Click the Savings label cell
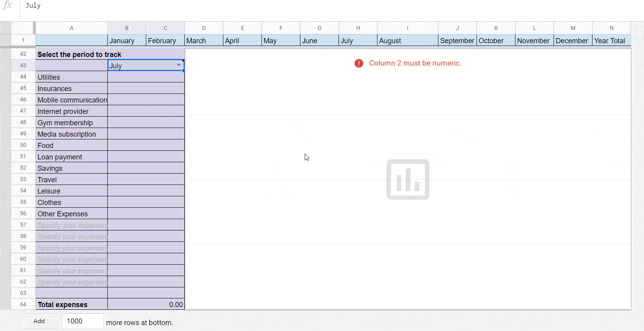The width and height of the screenshot is (644, 331). (x=72, y=168)
